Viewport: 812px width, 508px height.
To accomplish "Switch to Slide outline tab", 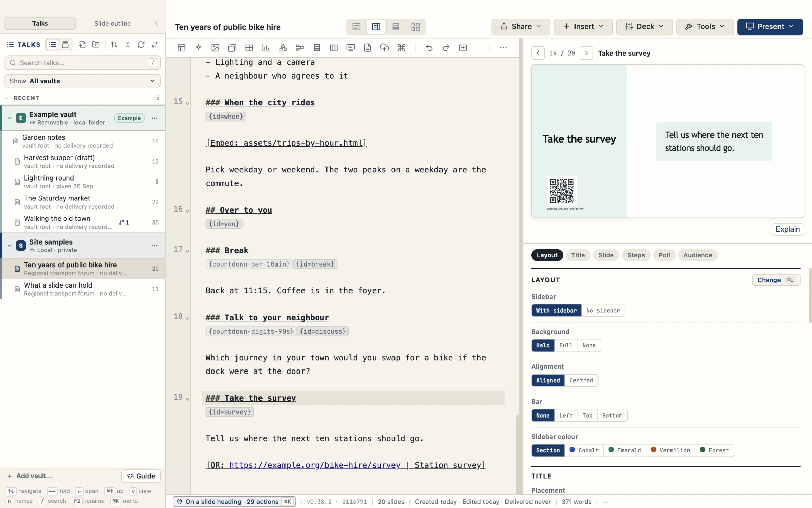I will [112, 23].
